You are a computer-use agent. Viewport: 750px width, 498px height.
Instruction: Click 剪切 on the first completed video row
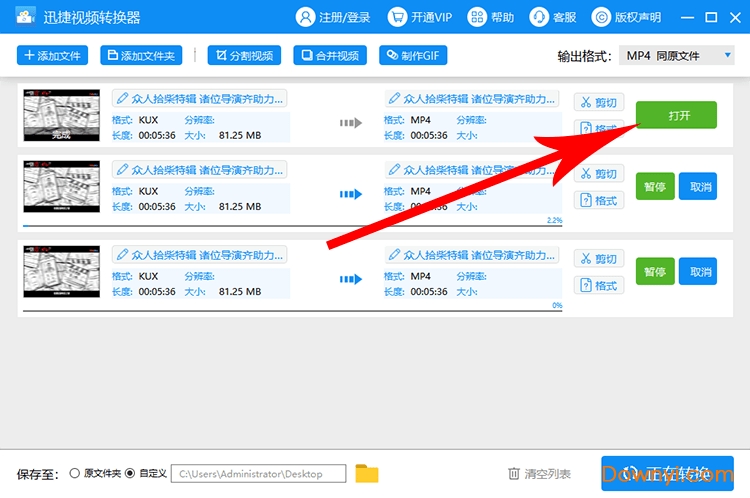tap(599, 102)
